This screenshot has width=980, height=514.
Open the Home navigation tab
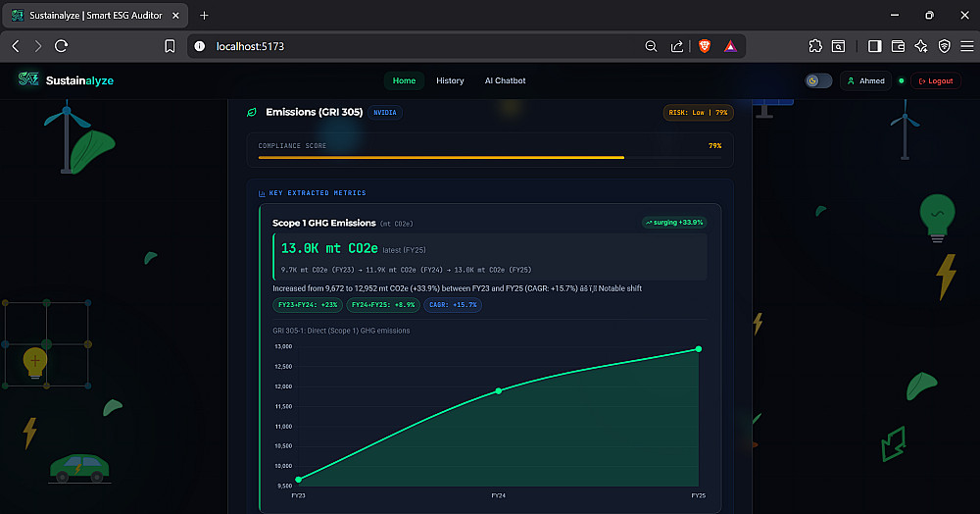[404, 80]
